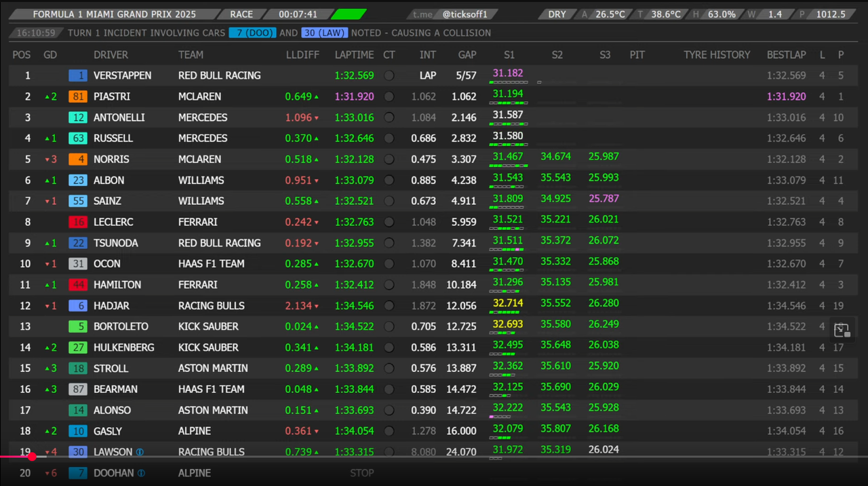Screen dimensions: 868x486
Task: Click the CT circle in Verstappen's row
Action: [x=389, y=76]
